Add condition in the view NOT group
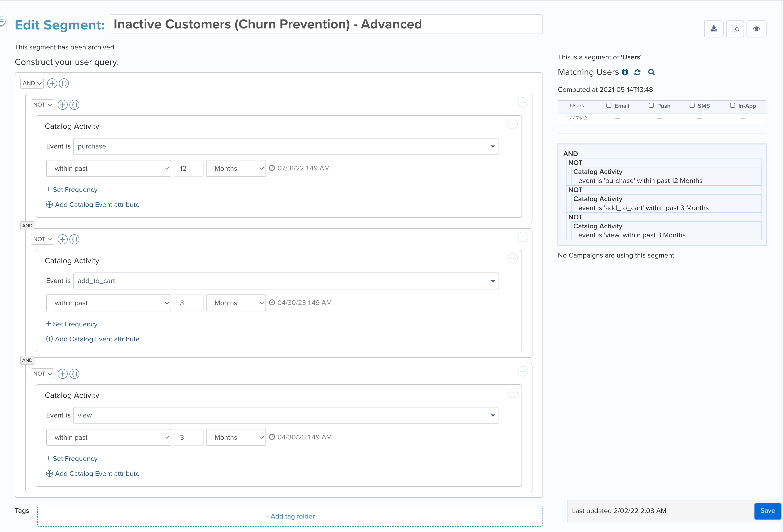The width and height of the screenshot is (783, 532). (x=62, y=374)
